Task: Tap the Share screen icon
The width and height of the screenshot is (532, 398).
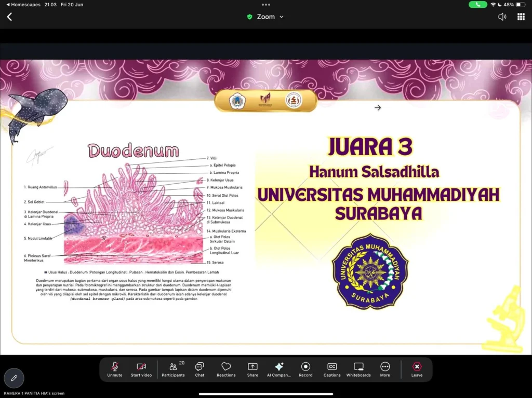Action: pyautogui.click(x=252, y=368)
